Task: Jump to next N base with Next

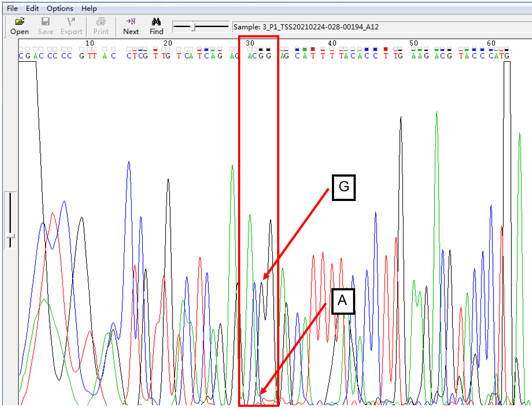Action: pos(131,27)
